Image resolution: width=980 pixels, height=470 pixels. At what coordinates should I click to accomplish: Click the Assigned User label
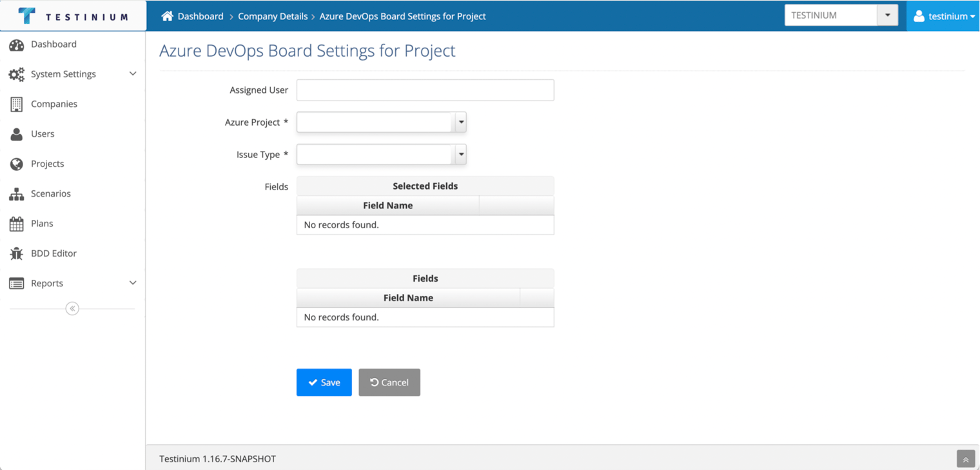(259, 90)
